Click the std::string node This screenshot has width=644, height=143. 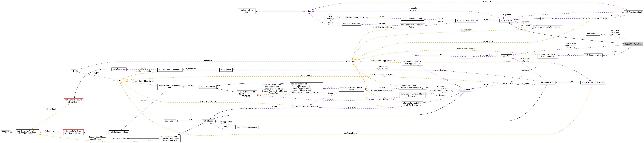306,11
